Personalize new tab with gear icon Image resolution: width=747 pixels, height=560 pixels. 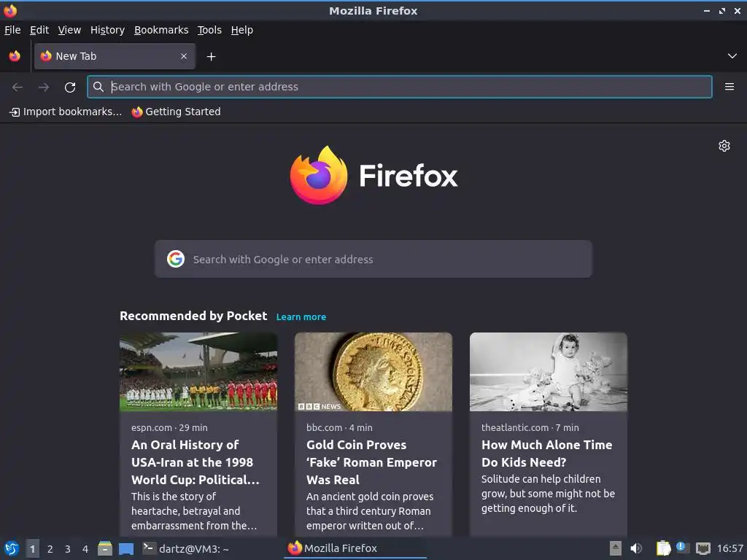tap(724, 146)
